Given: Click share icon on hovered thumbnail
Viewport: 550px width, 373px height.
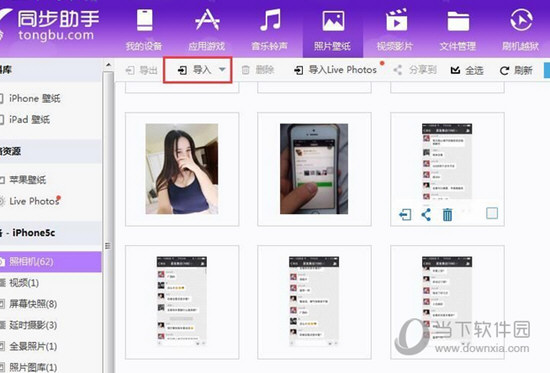Looking at the screenshot, I should coord(426,214).
